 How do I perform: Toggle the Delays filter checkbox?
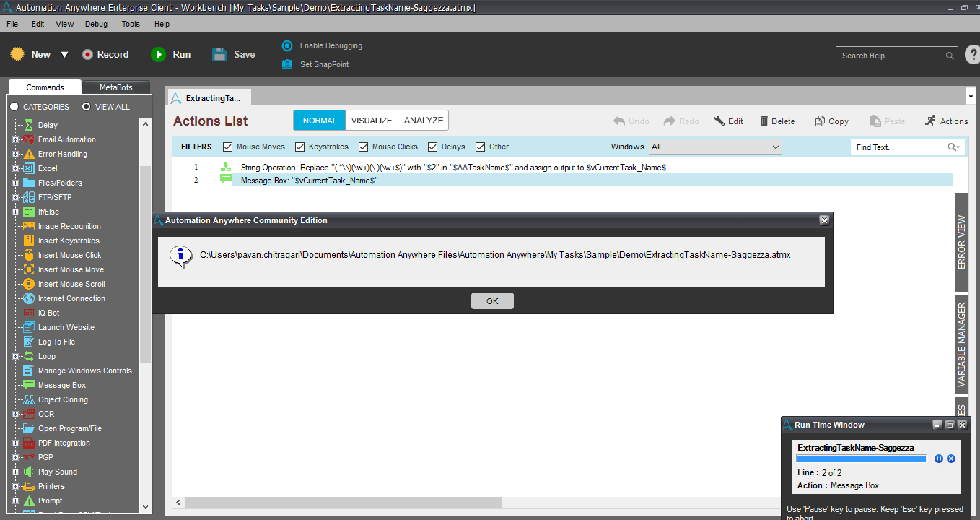tap(433, 147)
